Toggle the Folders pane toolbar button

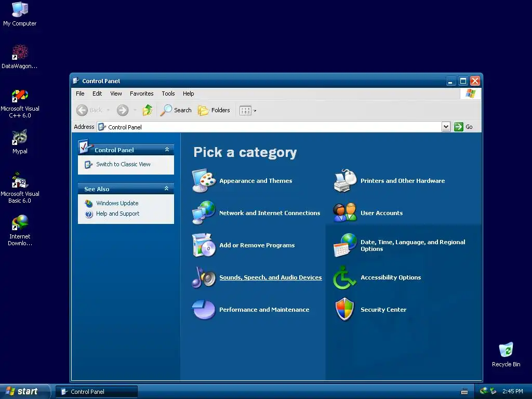pos(214,110)
